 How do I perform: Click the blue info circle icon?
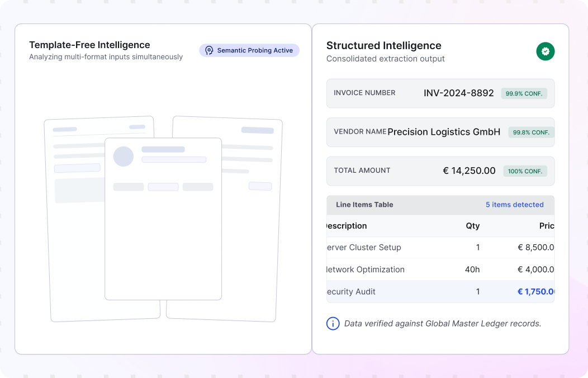333,323
